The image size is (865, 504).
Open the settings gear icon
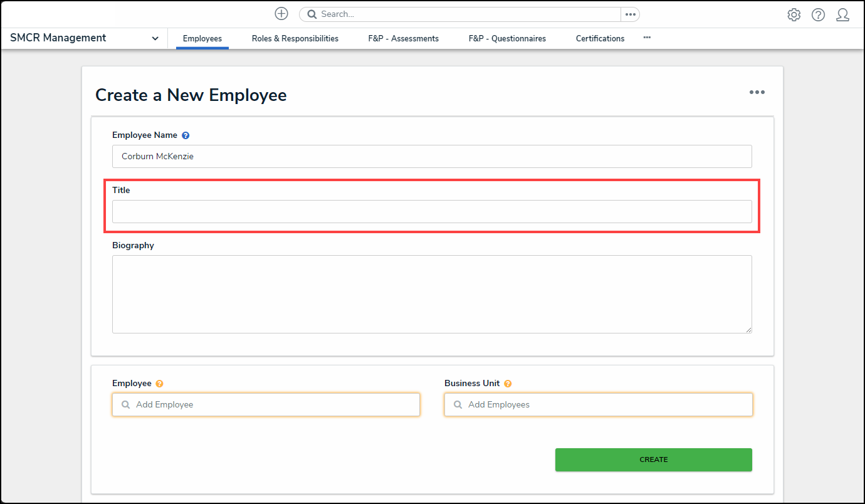[x=794, y=14]
